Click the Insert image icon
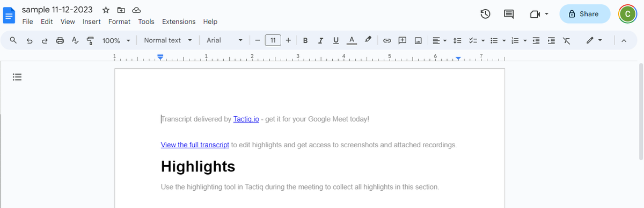644x208 pixels. pos(418,40)
